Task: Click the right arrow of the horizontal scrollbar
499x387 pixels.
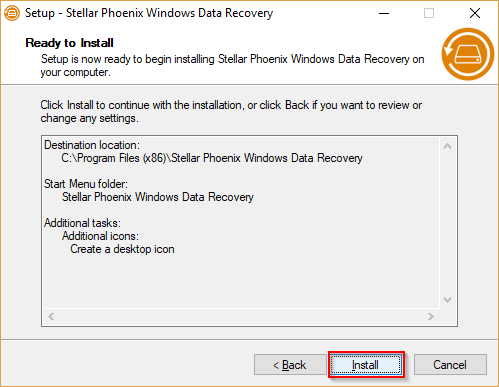Action: (x=431, y=316)
